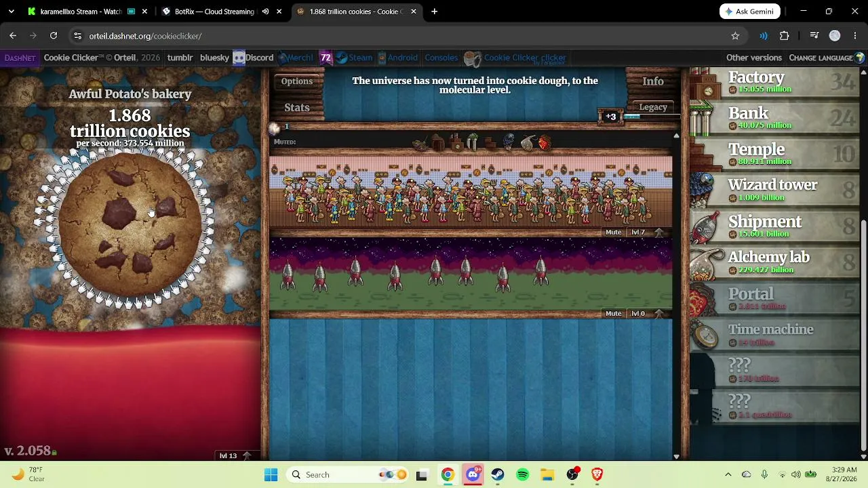Bookmark this page with the star icon
This screenshot has width=868, height=488.
[735, 36]
